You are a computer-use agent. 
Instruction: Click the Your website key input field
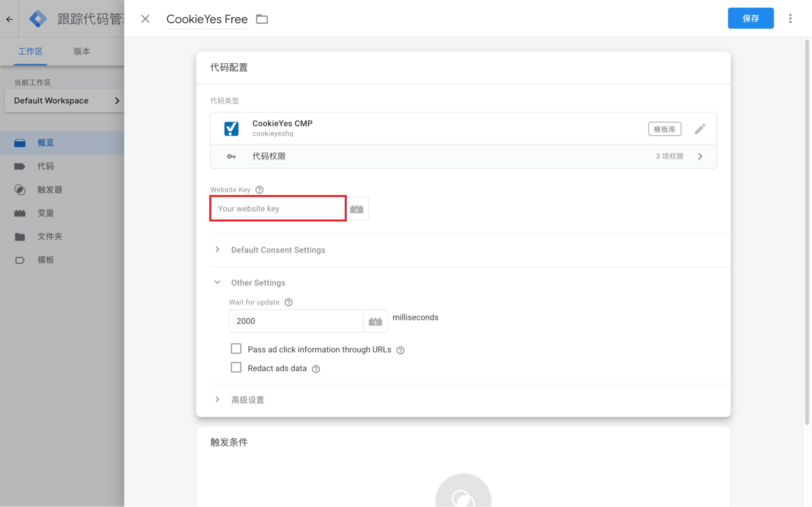pyautogui.click(x=278, y=209)
